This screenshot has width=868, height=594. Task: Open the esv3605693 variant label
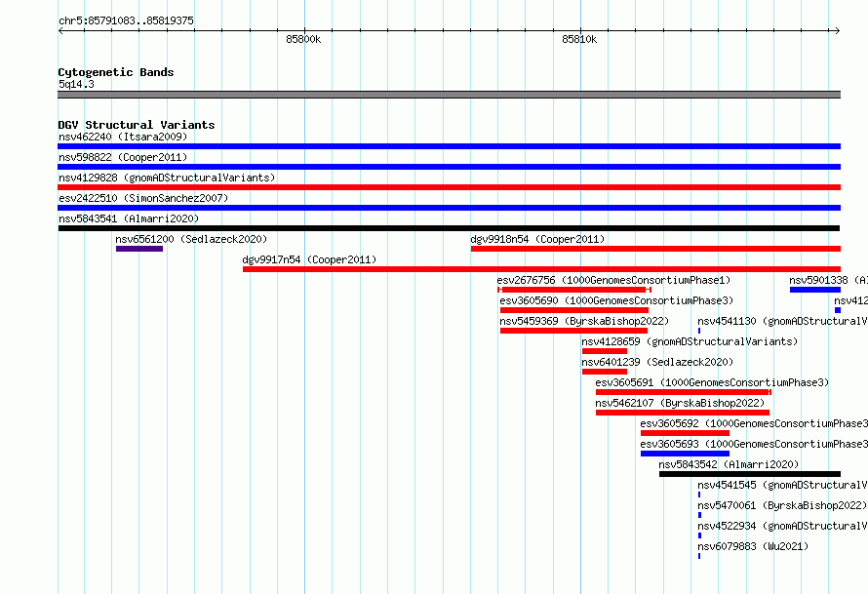pos(754,444)
